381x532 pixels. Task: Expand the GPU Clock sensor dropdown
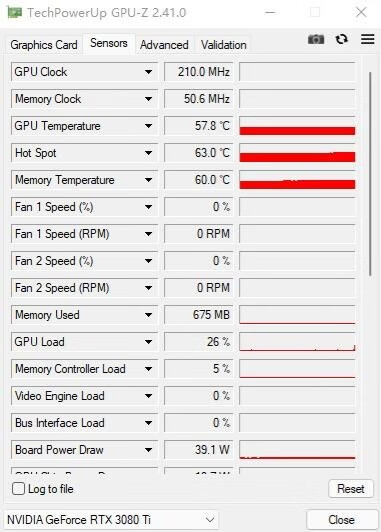click(148, 72)
